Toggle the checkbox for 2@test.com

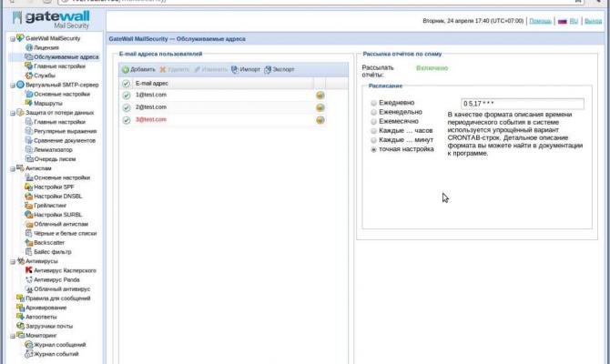[126, 107]
